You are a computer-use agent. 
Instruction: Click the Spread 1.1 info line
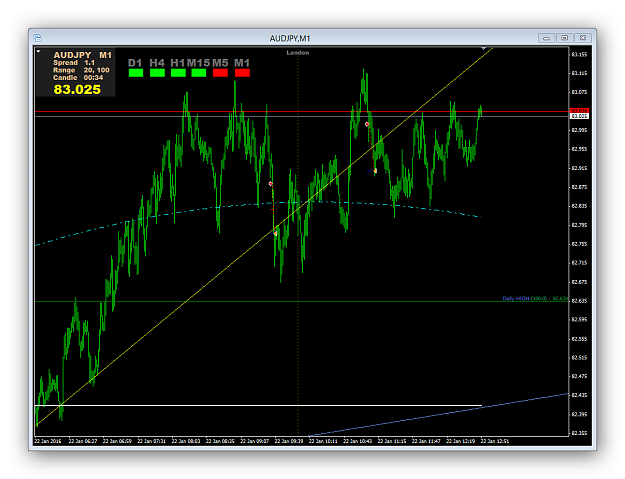coord(74,63)
